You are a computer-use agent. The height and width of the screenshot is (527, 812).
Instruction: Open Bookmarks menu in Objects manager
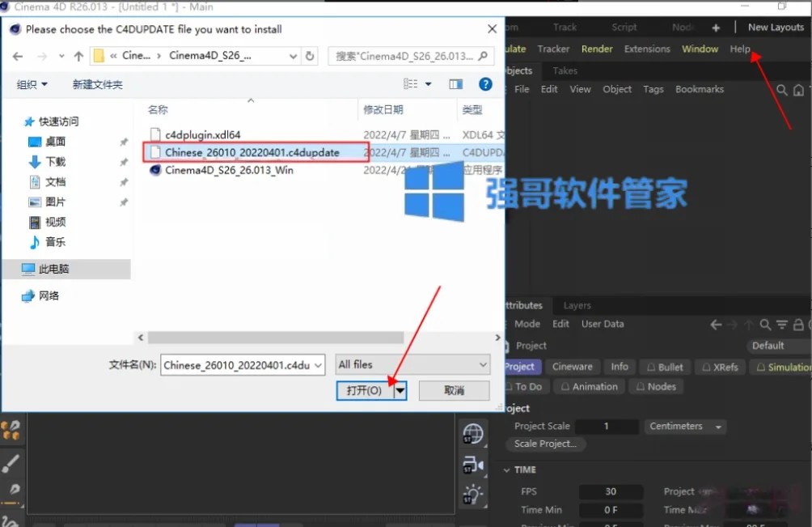click(x=699, y=89)
